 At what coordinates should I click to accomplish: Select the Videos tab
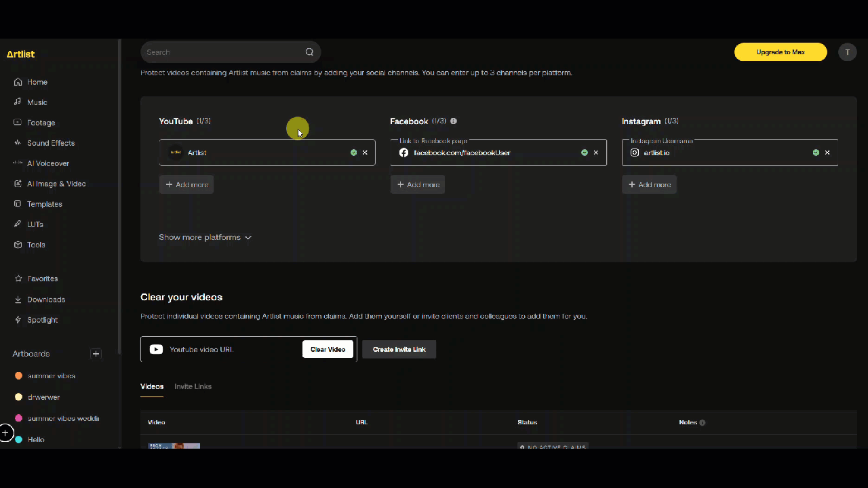coord(152,386)
